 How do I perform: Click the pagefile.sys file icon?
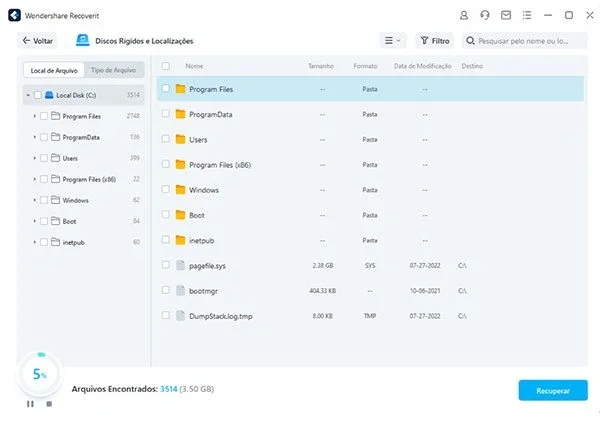tap(180, 265)
